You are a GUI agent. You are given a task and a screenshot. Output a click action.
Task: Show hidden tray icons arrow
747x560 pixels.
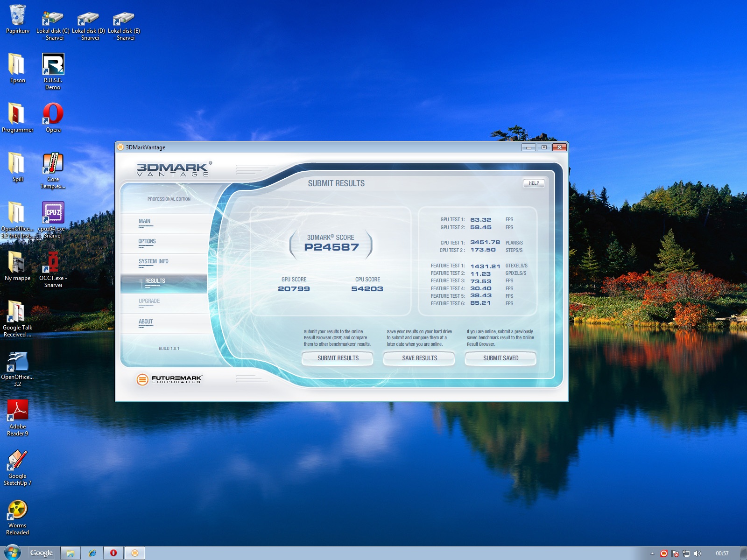[652, 553]
